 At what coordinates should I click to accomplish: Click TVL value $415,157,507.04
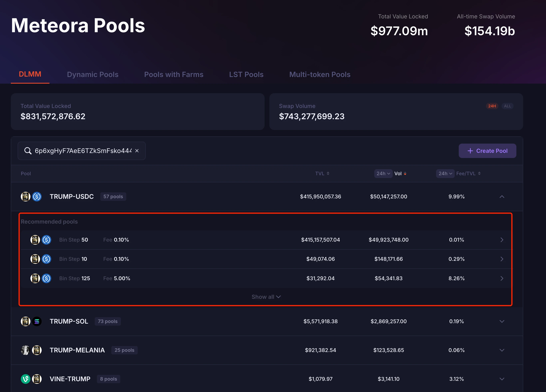point(320,240)
